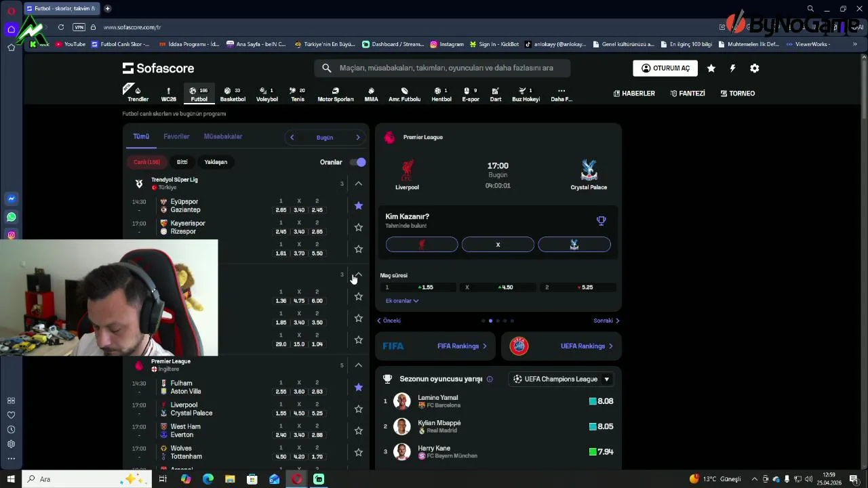
Task: Vote X draw in Kim Kazanır
Action: (498, 245)
